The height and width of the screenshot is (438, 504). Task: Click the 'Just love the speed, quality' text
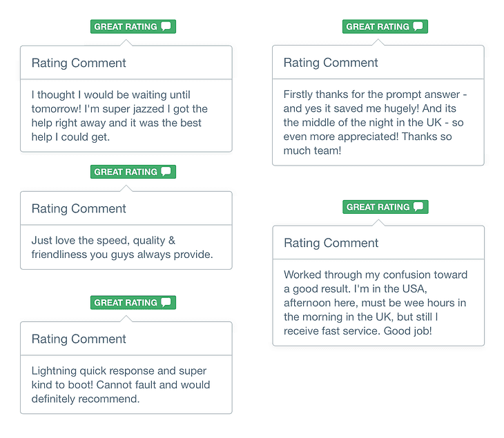click(122, 247)
